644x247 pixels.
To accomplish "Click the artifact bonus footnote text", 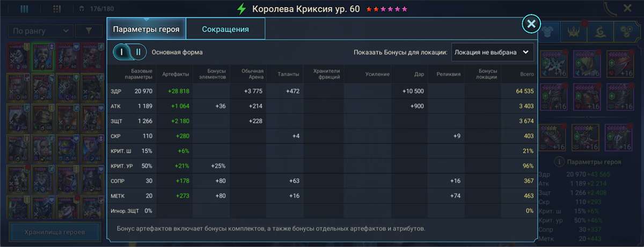I will (271, 229).
